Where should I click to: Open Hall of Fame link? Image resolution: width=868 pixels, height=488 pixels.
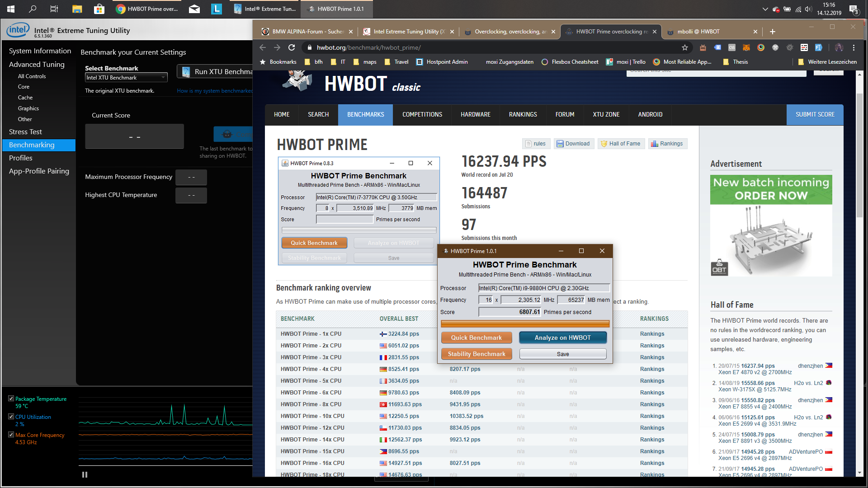click(x=620, y=144)
